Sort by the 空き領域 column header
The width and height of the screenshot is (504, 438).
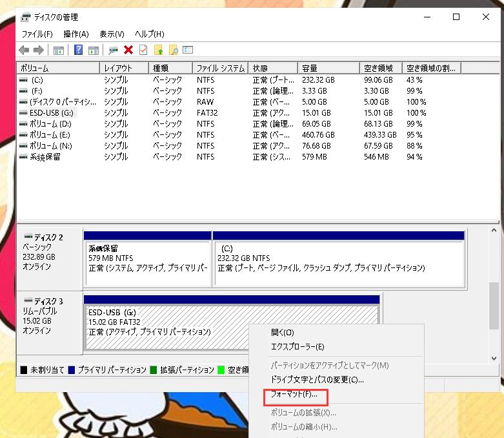[x=381, y=68]
